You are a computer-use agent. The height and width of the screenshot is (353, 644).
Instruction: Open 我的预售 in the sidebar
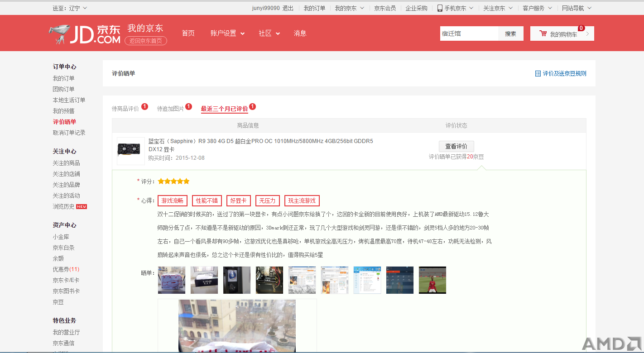point(63,111)
